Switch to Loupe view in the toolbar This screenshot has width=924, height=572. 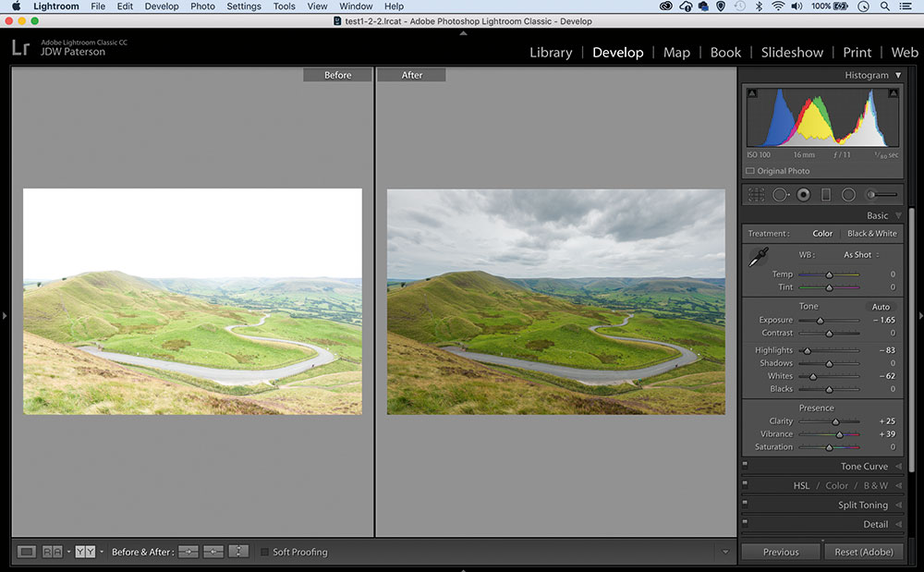point(29,552)
